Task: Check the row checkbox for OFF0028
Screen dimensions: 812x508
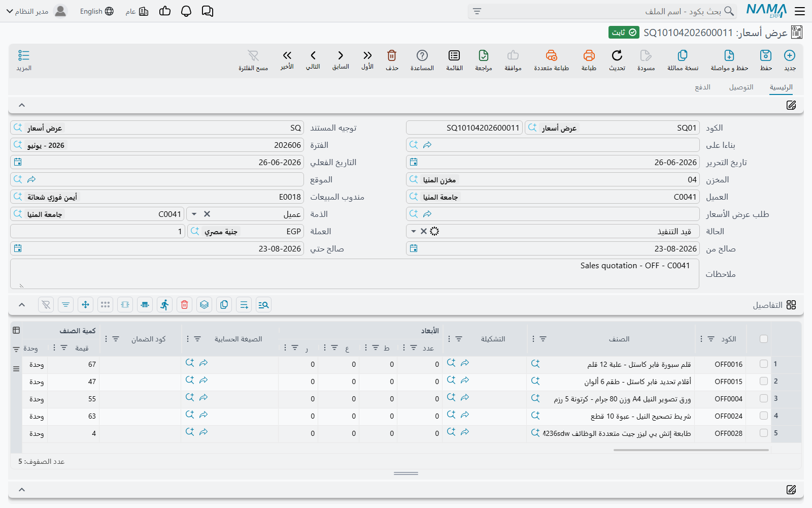Action: pos(764,433)
